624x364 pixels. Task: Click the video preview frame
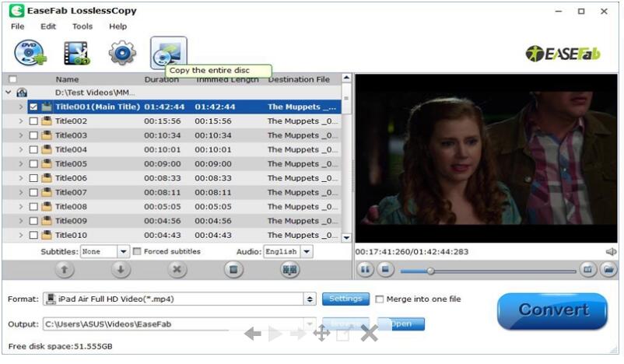(486, 158)
